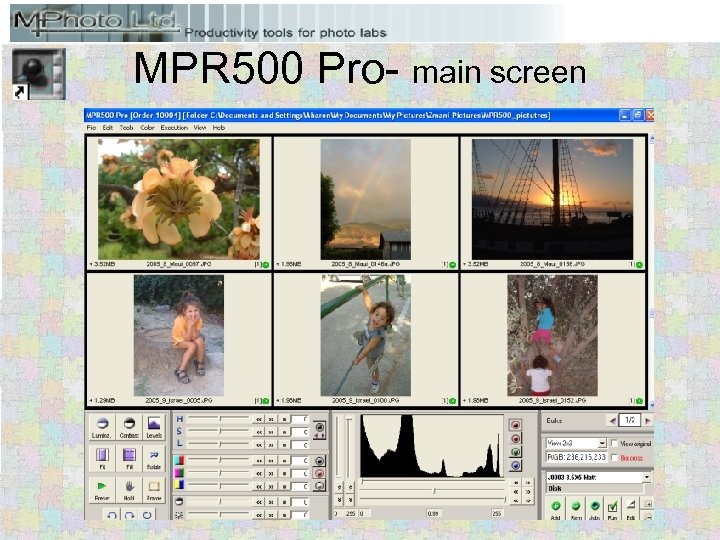Click the Rotate tool button

(x=154, y=459)
